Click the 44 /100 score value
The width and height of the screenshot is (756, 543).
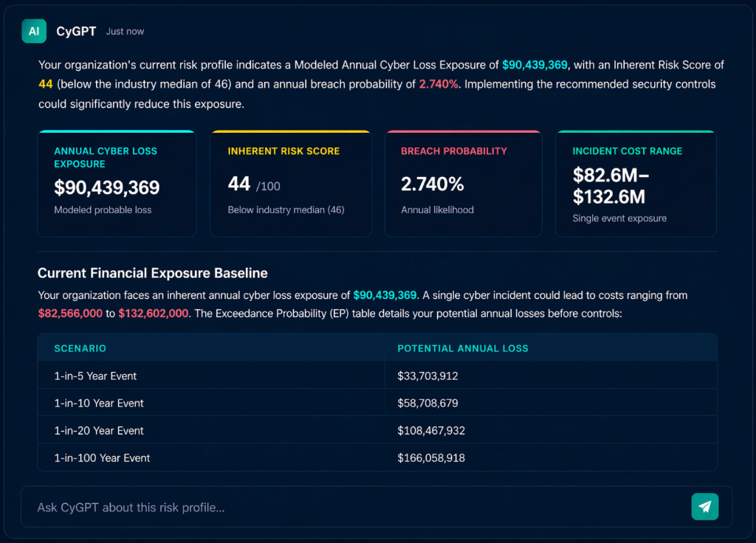coord(254,184)
